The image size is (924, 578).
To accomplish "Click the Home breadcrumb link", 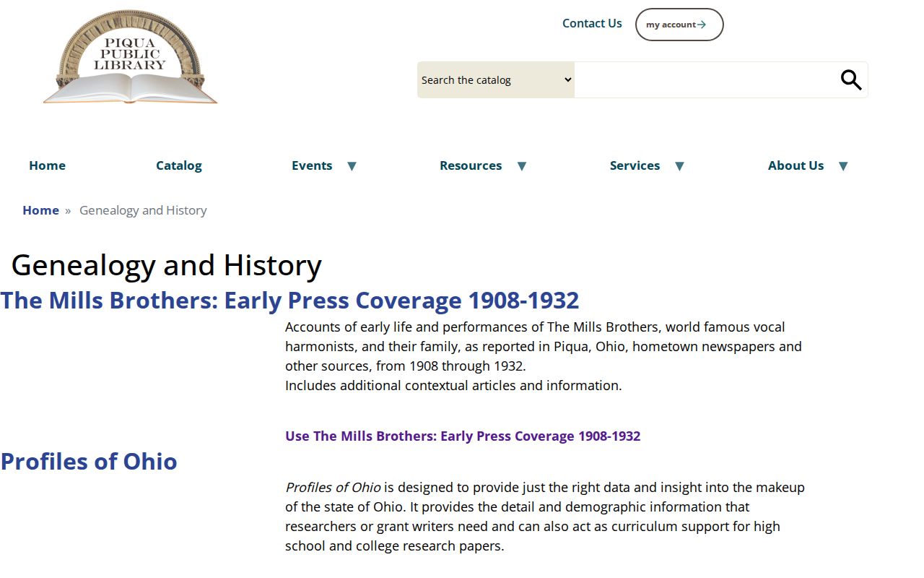I will [40, 210].
